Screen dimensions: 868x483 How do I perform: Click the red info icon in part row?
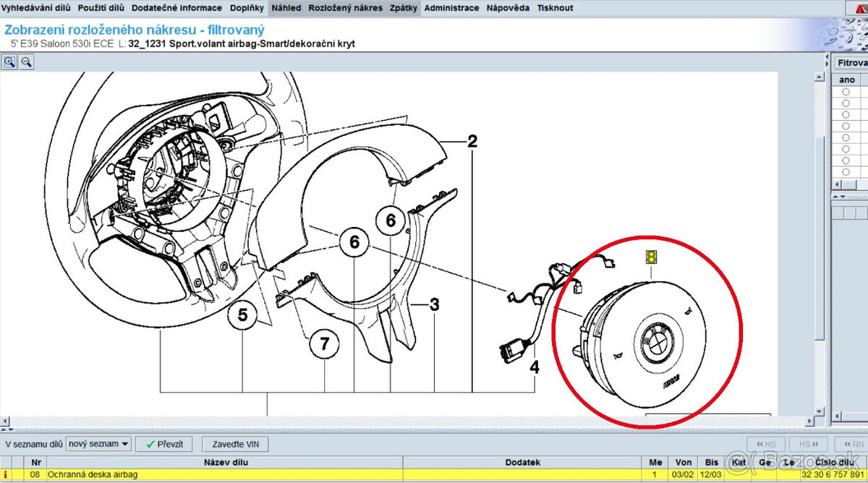click(x=6, y=474)
